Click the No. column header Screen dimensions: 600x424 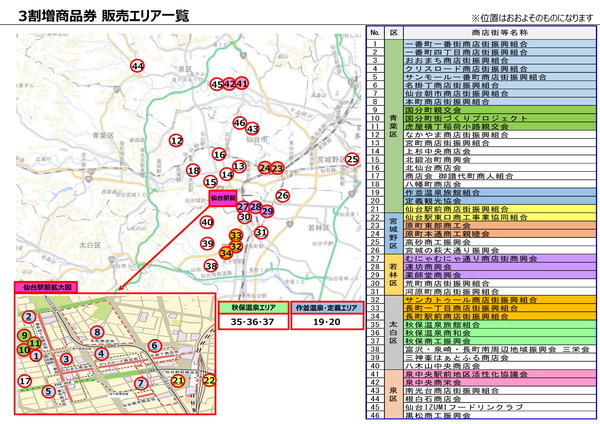[375, 33]
